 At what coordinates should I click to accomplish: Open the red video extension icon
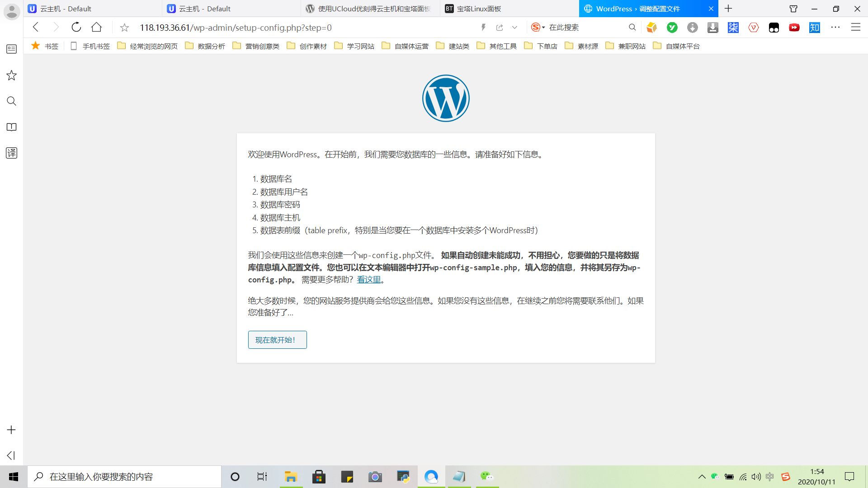pyautogui.click(x=794, y=28)
